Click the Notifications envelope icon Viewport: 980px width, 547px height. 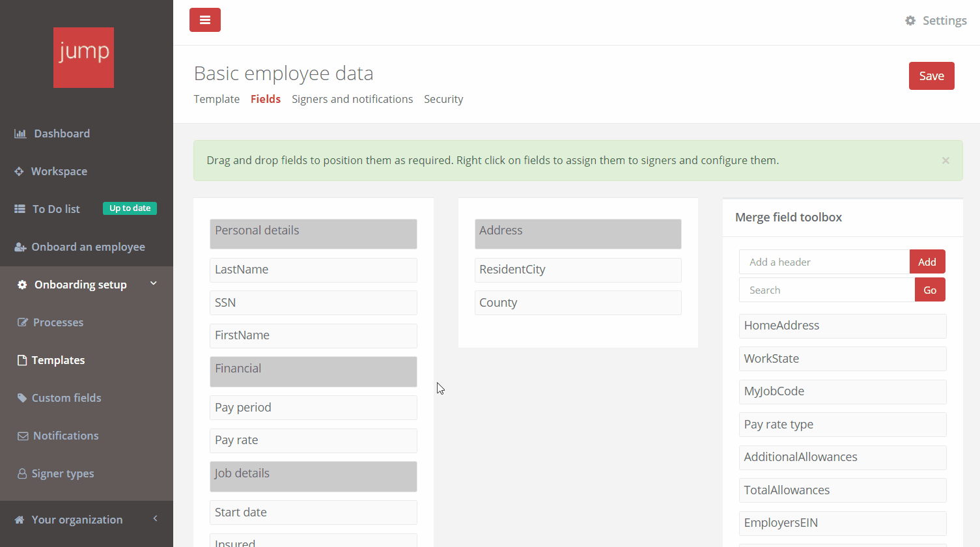point(23,436)
